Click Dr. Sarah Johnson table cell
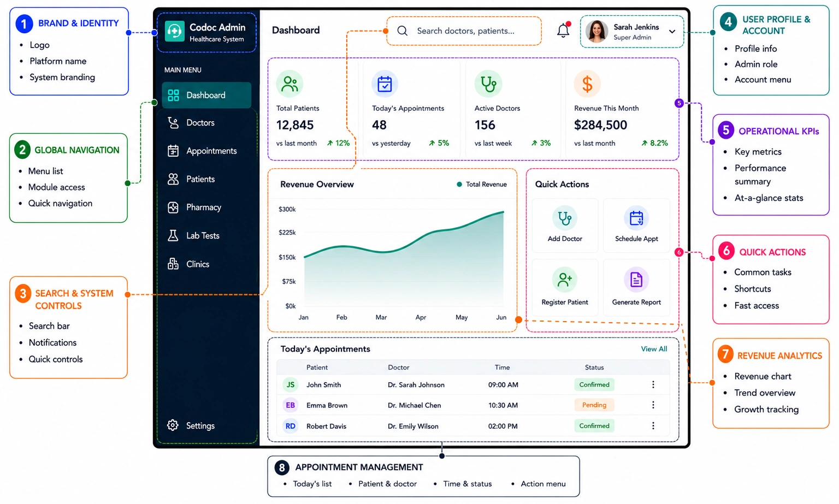Image resolution: width=839 pixels, height=504 pixels. point(416,385)
